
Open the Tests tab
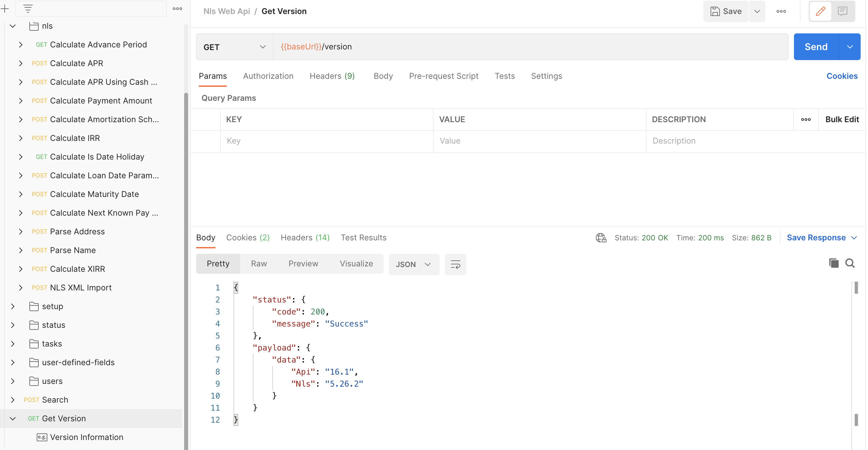[504, 76]
